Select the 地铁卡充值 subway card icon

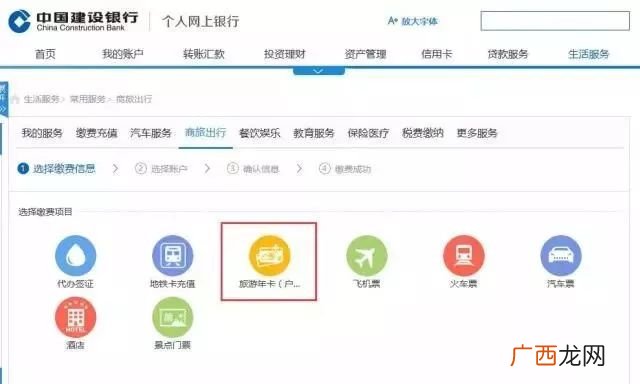(173, 256)
